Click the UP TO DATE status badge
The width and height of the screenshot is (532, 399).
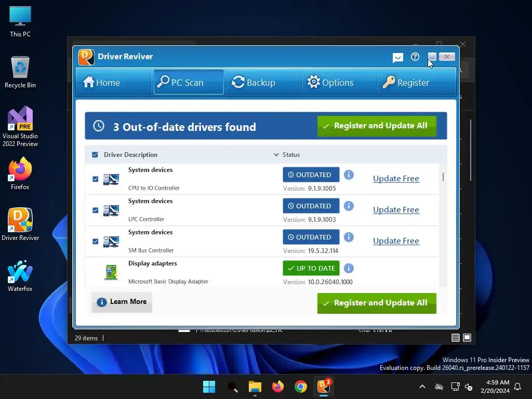(x=311, y=269)
